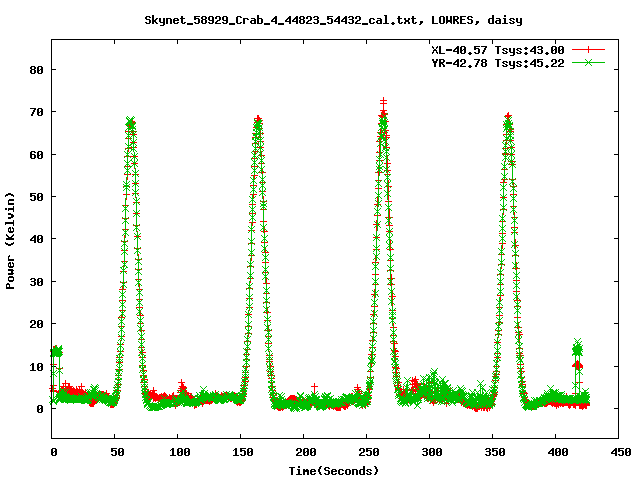Click the y-axis tick label 80

[x=36, y=70]
